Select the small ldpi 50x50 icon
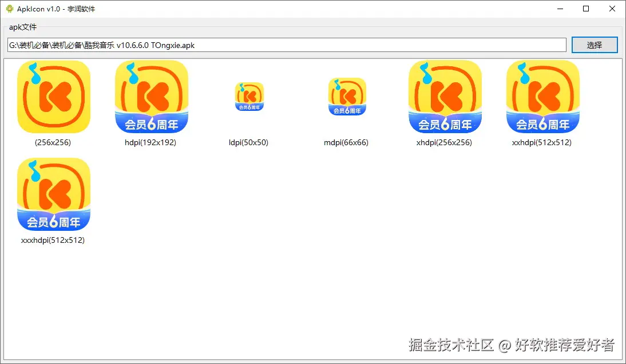Image resolution: width=626 pixels, height=364 pixels. coord(249,97)
